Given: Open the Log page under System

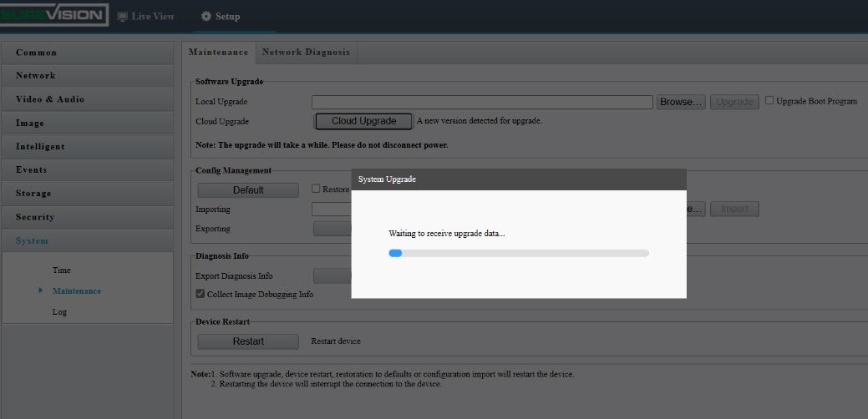Looking at the screenshot, I should point(59,312).
